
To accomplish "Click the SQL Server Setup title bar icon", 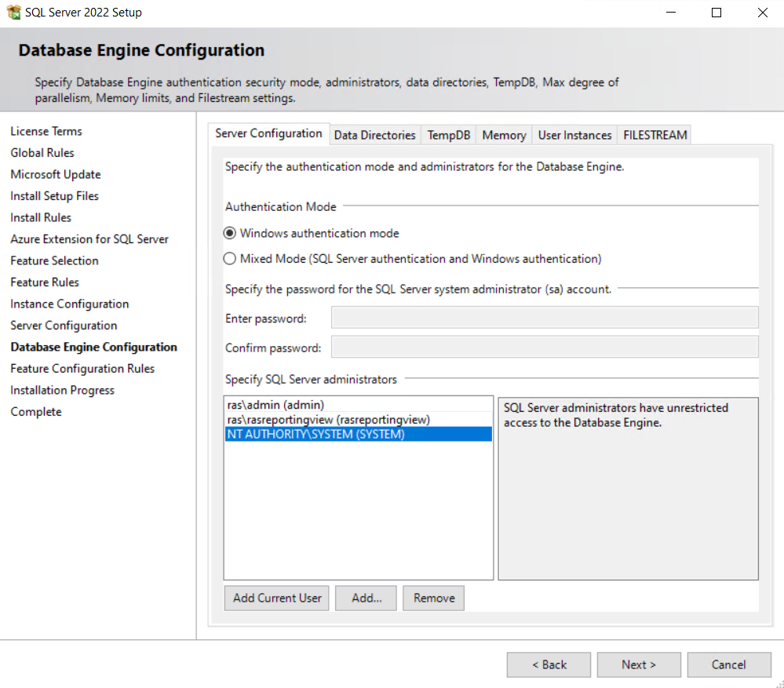I will (x=13, y=13).
